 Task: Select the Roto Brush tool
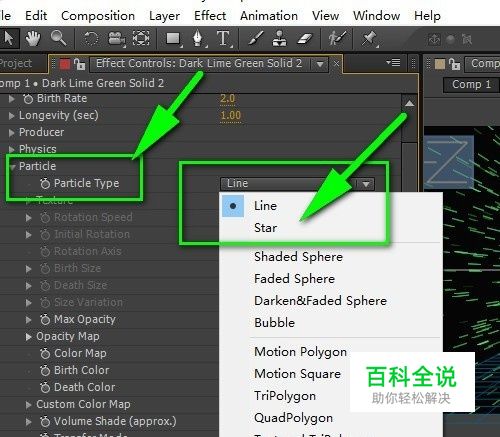337,39
